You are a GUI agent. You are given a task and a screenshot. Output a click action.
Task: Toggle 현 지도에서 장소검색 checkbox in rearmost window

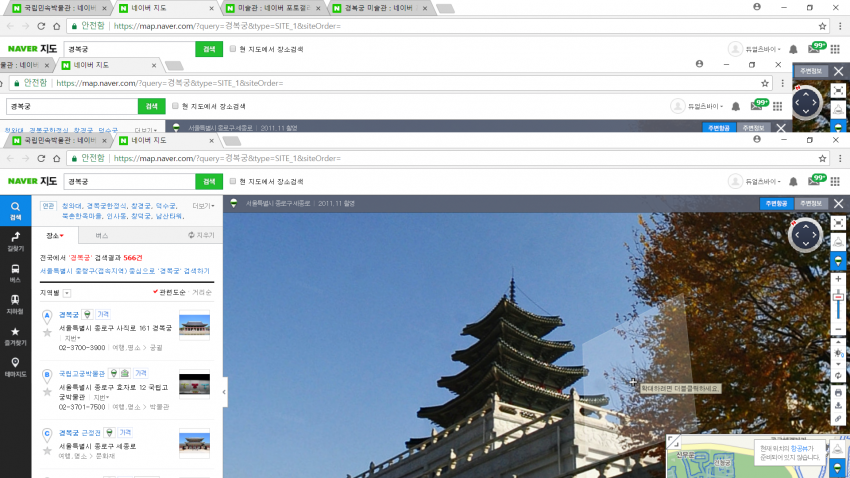(x=233, y=49)
